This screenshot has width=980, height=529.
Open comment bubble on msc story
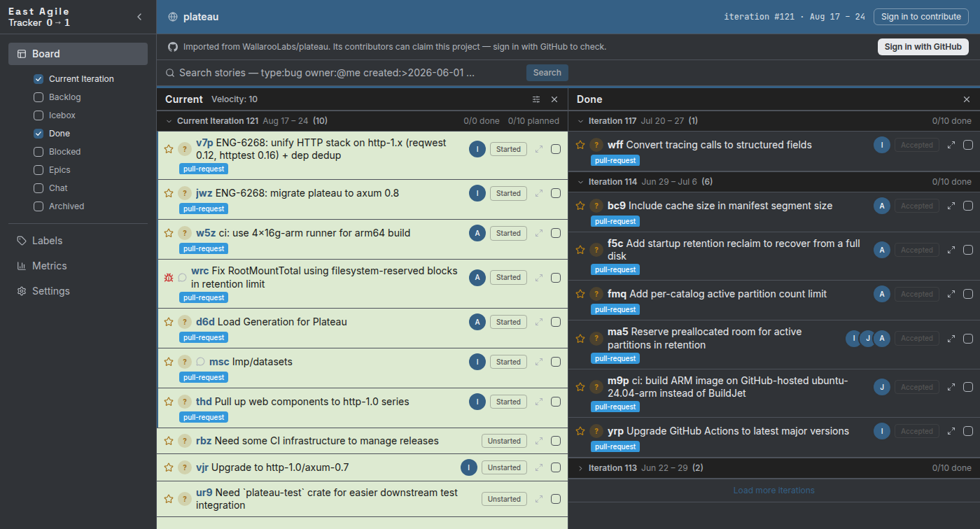200,362
